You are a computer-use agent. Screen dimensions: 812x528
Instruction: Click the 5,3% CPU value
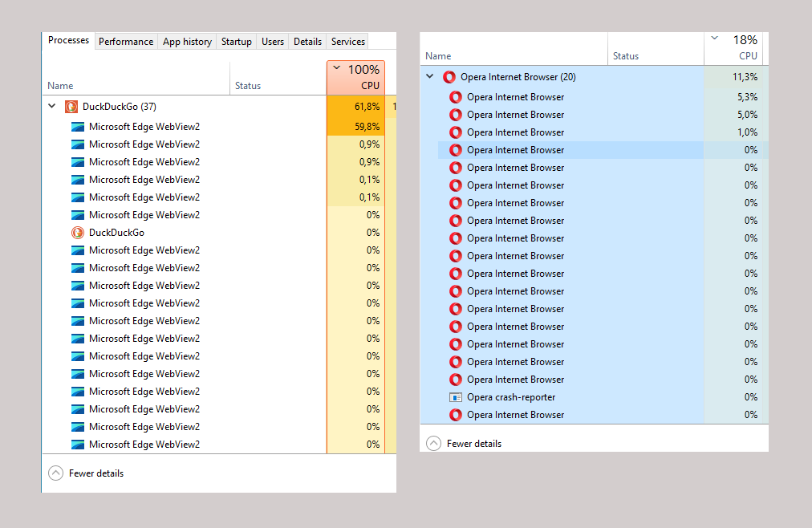748,97
